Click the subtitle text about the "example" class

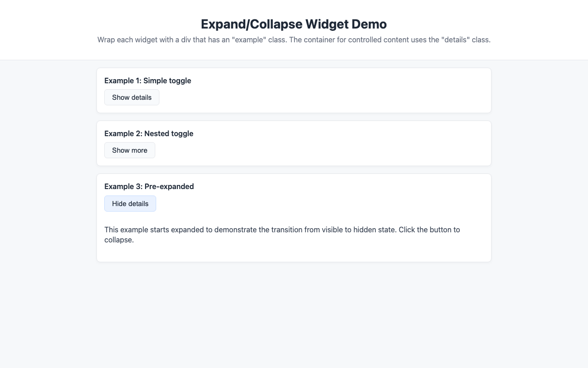click(x=294, y=40)
